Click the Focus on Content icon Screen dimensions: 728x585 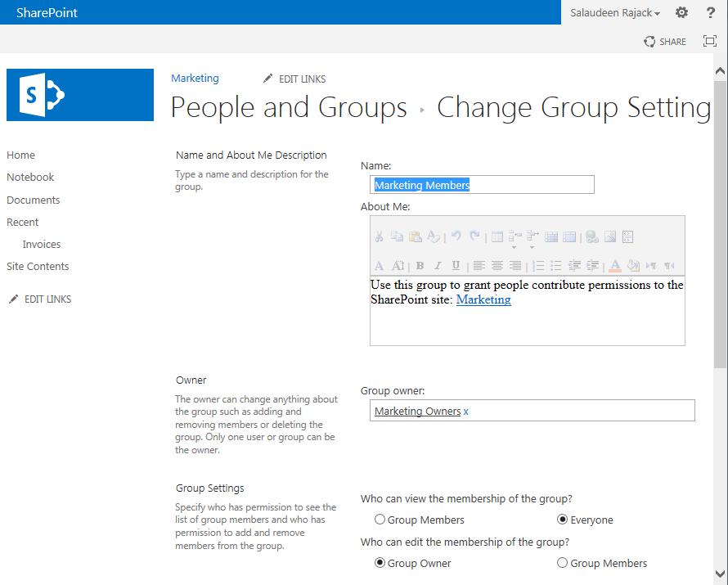click(710, 42)
